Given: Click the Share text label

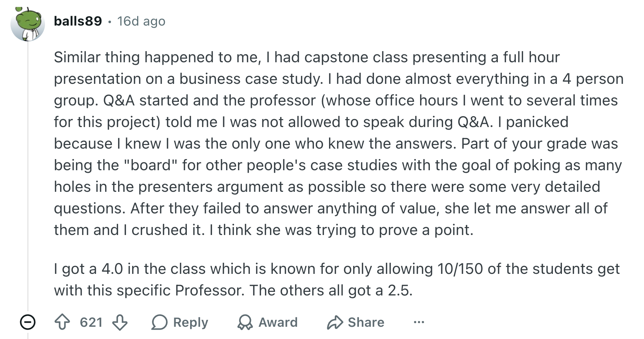Looking at the screenshot, I should click(x=366, y=322).
